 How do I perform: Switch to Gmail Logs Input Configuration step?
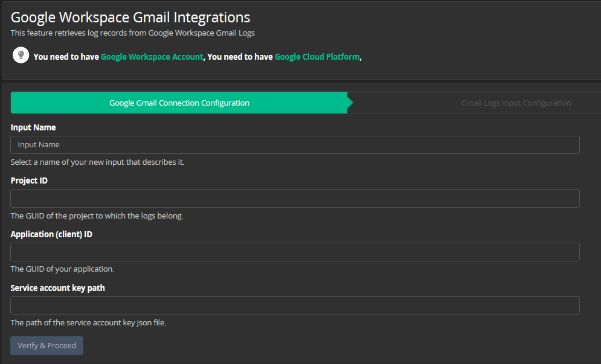click(x=515, y=103)
